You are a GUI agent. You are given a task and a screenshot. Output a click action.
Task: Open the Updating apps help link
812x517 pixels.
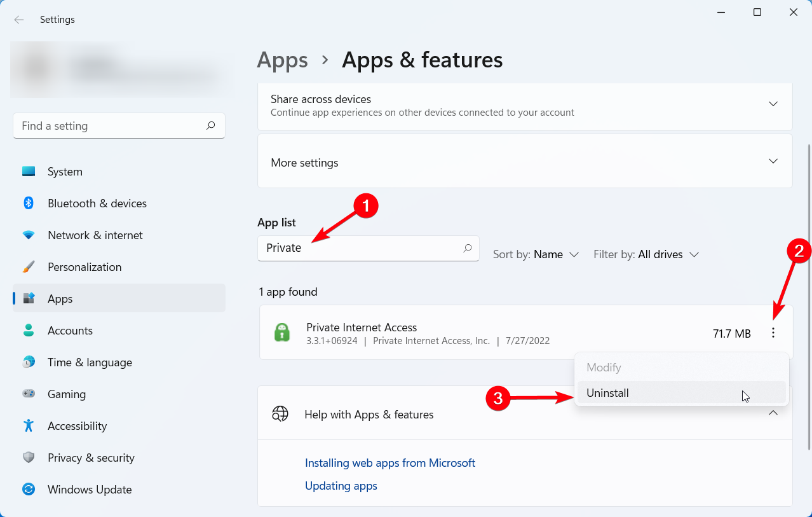point(341,486)
